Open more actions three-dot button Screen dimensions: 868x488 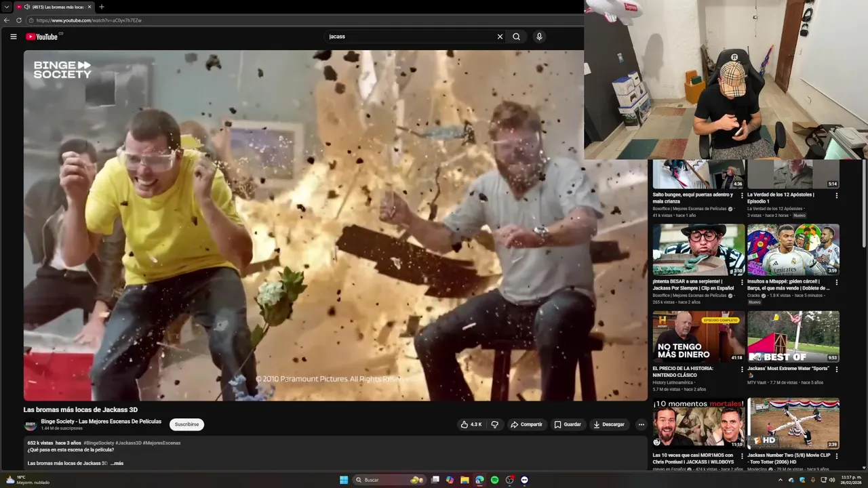coord(641,424)
